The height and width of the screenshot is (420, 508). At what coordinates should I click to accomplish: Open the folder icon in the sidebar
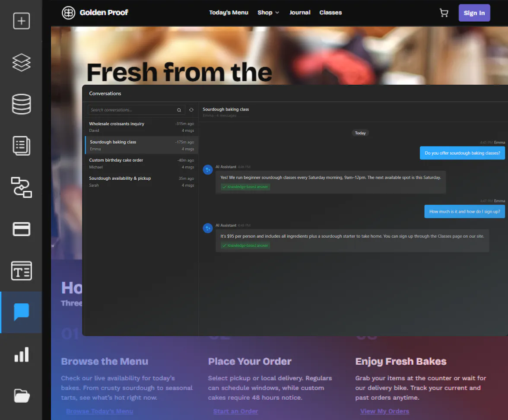(x=22, y=396)
